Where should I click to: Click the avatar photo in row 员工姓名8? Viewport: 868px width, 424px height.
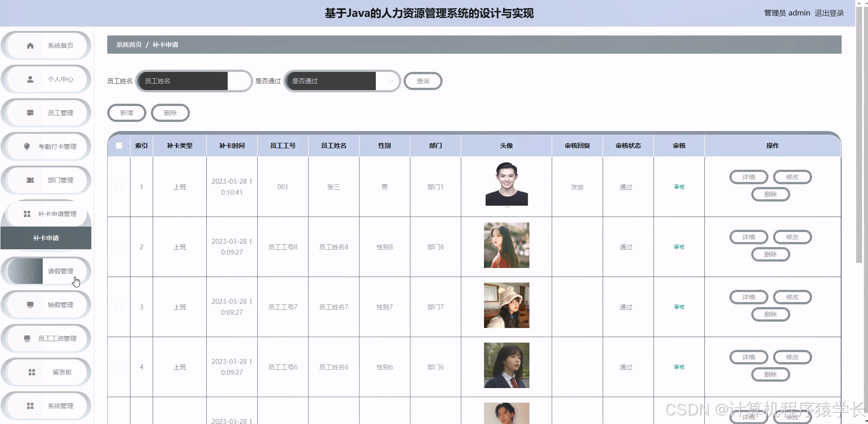coord(507,245)
